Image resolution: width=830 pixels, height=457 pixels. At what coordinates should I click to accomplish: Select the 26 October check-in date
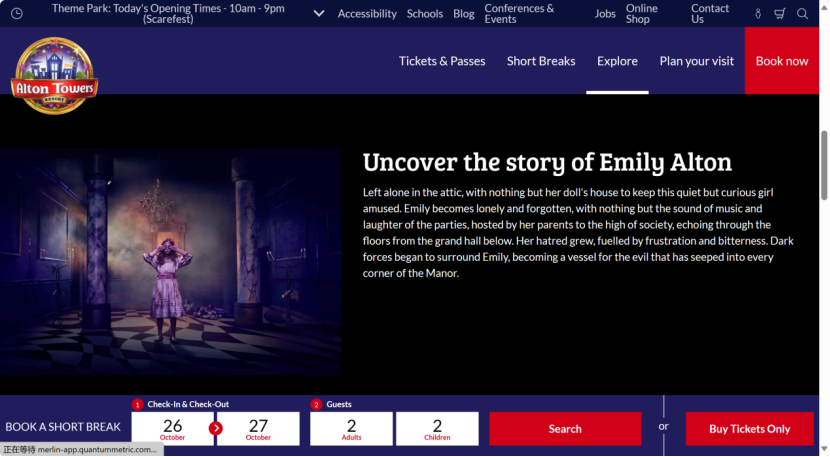pos(173,429)
